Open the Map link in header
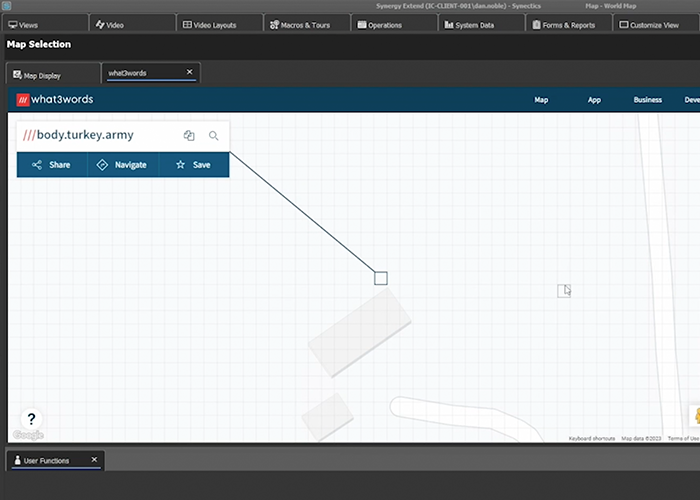The image size is (700, 500). 541,100
